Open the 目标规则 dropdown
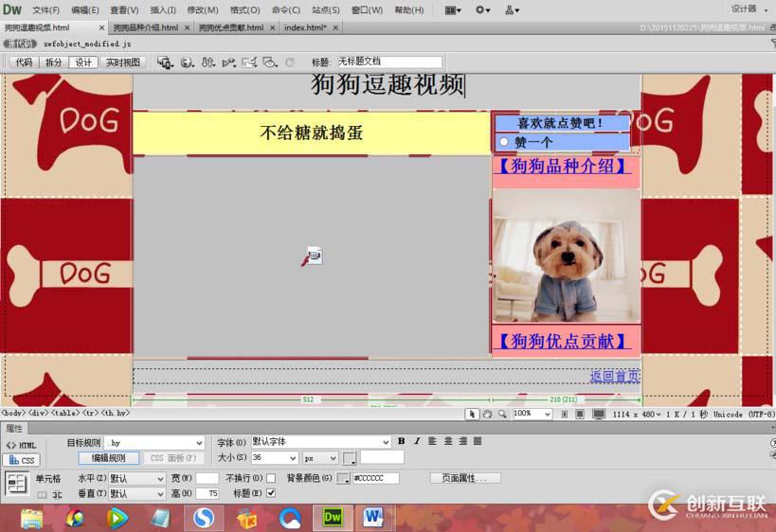The width and height of the screenshot is (776, 532). pyautogui.click(x=154, y=442)
